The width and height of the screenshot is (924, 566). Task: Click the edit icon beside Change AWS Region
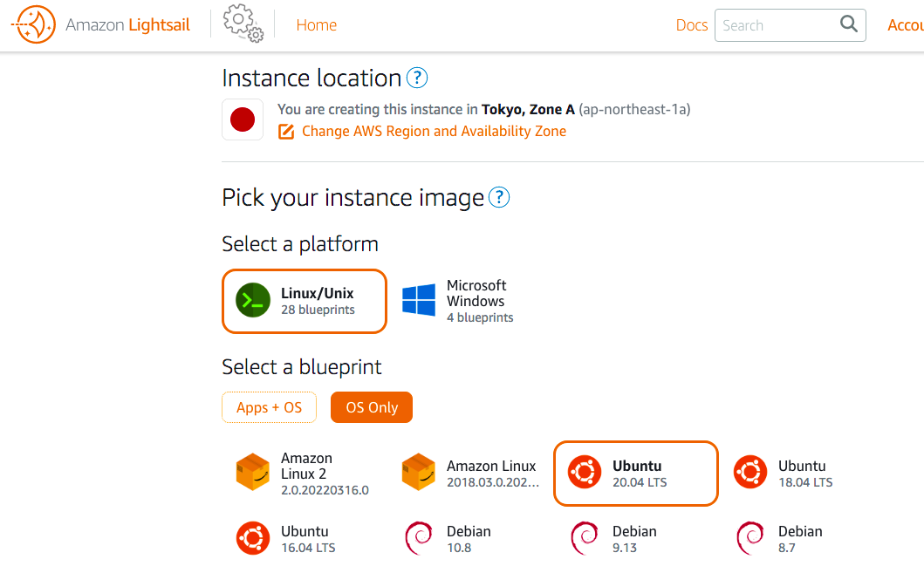pos(286,132)
